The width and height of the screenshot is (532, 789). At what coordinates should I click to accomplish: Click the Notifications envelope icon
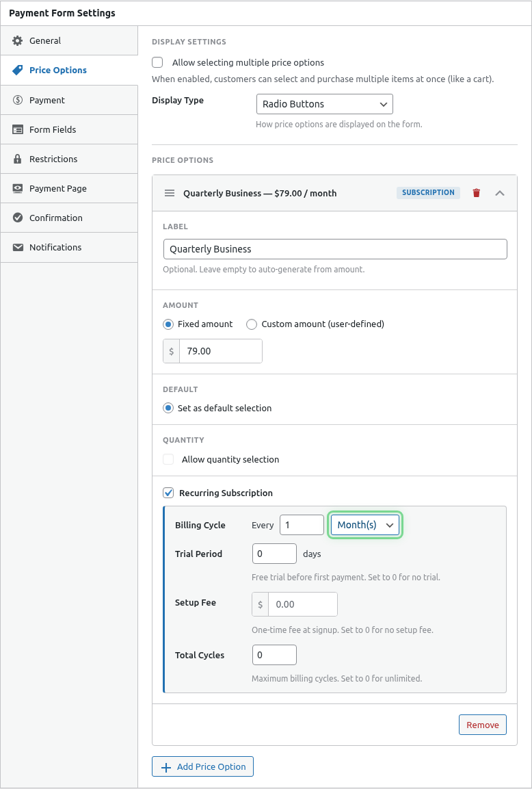(x=18, y=247)
